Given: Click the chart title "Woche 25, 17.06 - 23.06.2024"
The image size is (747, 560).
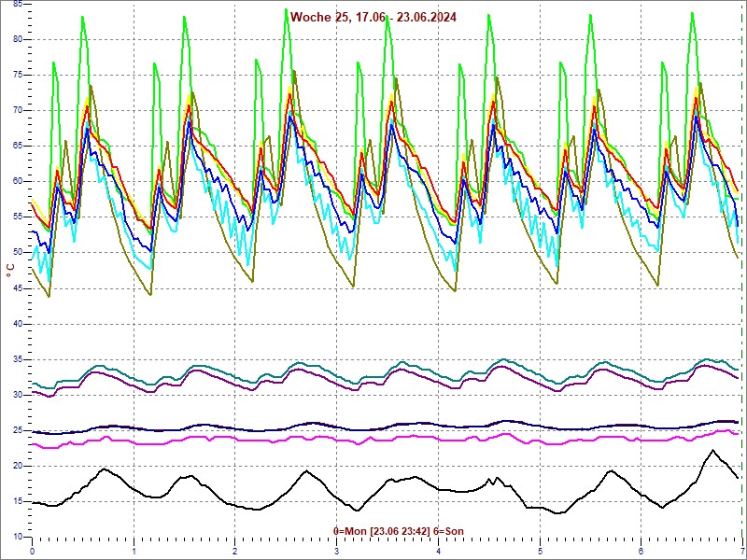Looking at the screenshot, I should 373,17.
